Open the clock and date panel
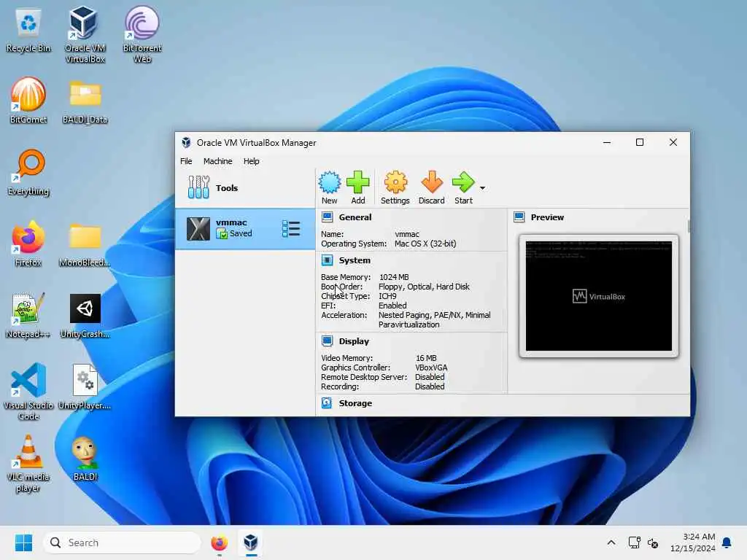The image size is (747, 560). click(x=693, y=542)
